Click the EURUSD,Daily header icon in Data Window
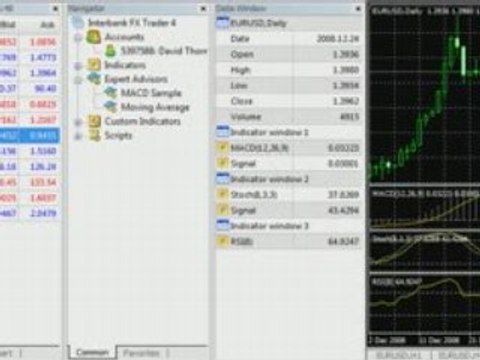Image resolution: width=480 pixels, height=360 pixels. pos(222,23)
